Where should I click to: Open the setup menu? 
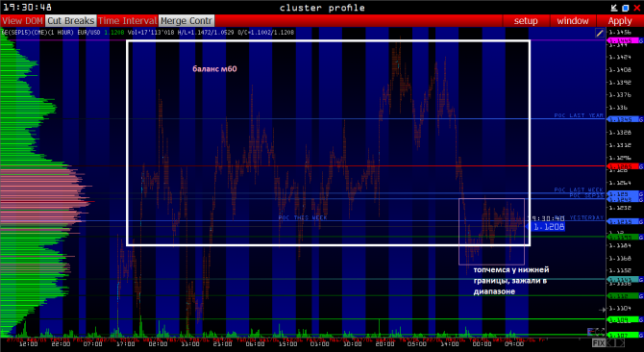coord(526,21)
